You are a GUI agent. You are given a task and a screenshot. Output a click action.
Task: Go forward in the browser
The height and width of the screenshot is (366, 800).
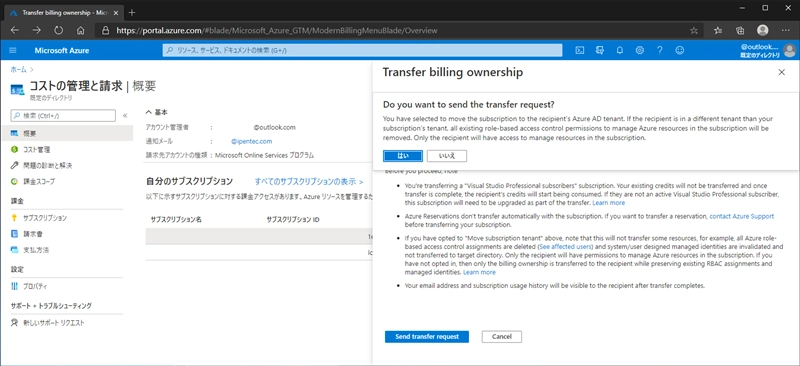pyautogui.click(x=36, y=31)
